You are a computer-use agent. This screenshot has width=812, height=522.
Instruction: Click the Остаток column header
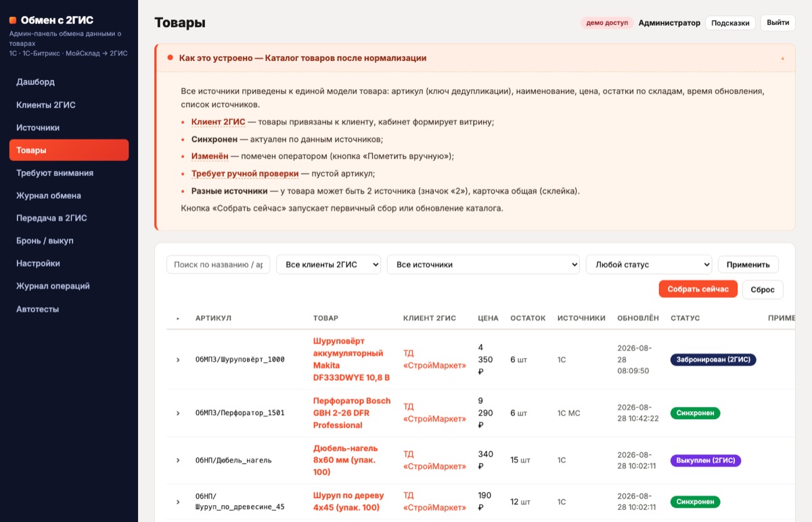(x=528, y=318)
